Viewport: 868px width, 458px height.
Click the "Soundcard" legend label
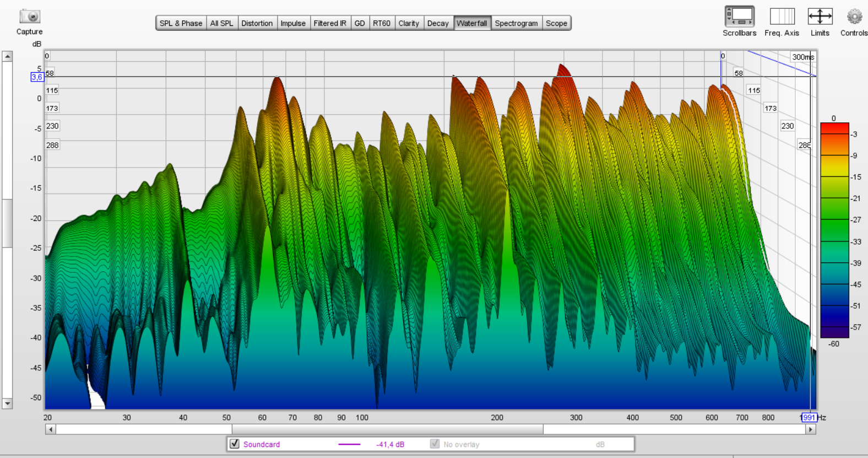262,444
